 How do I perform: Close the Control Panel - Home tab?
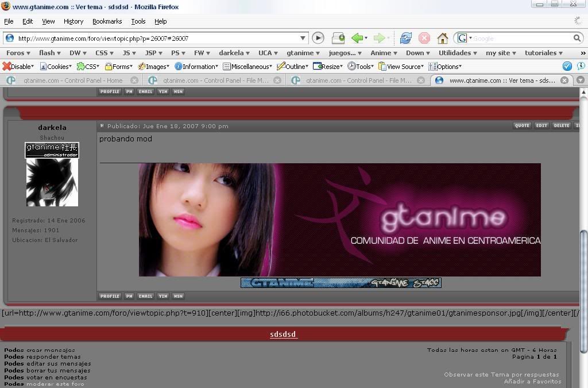tap(134, 80)
